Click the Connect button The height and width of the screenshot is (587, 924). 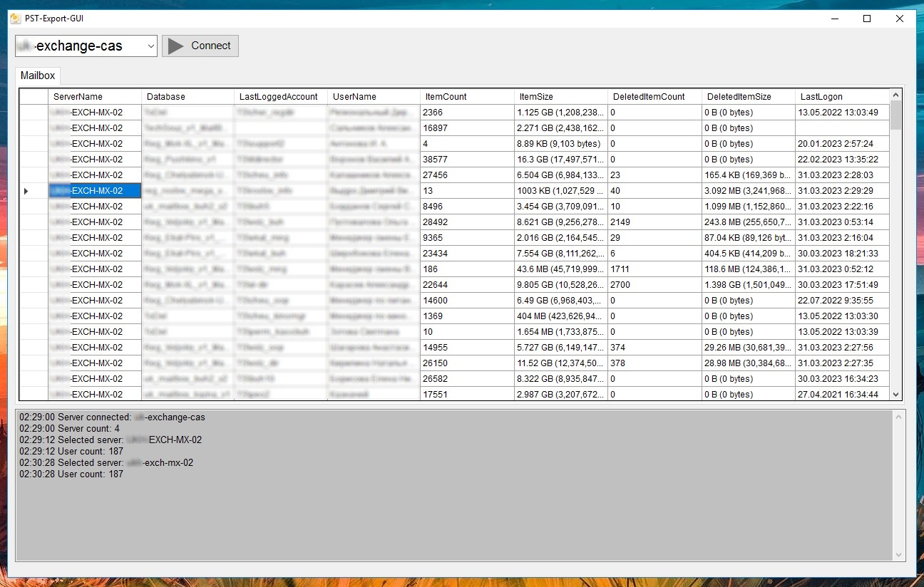[200, 46]
